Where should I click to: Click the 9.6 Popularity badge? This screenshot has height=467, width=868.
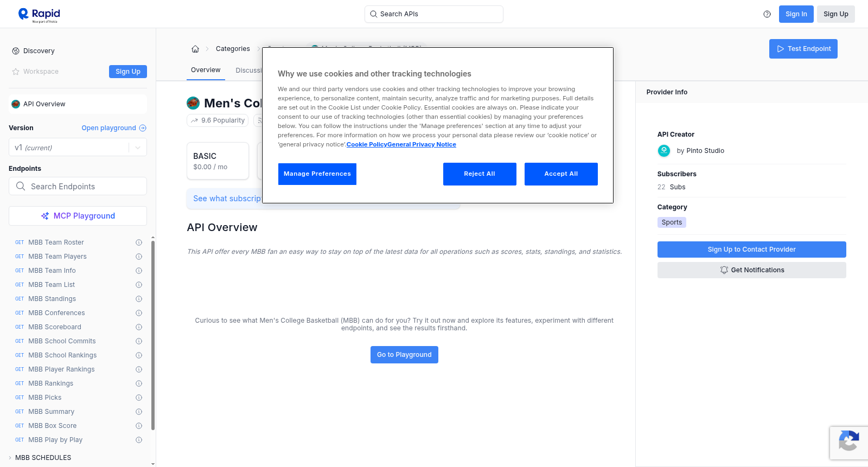218,120
